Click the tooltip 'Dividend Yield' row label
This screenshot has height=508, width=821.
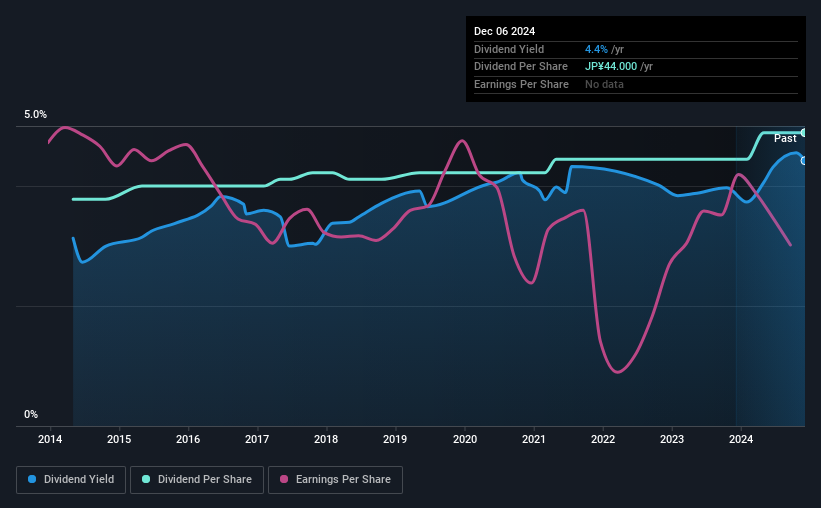pos(509,49)
